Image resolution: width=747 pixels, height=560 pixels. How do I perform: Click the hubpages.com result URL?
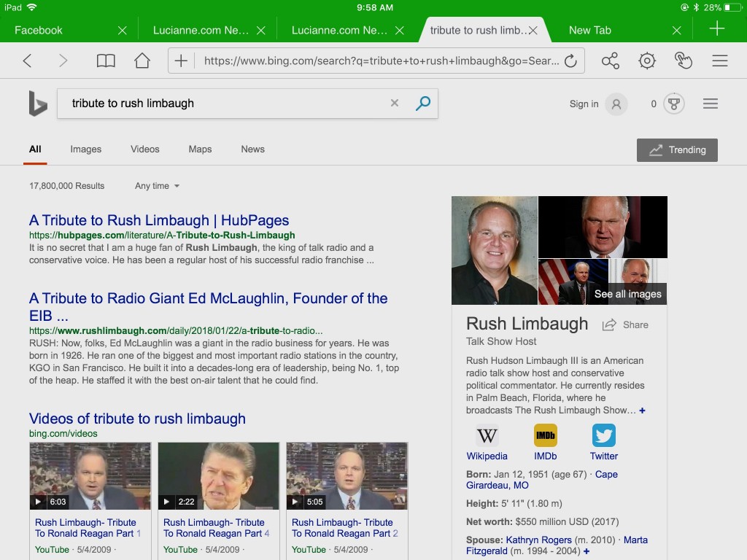coord(162,236)
